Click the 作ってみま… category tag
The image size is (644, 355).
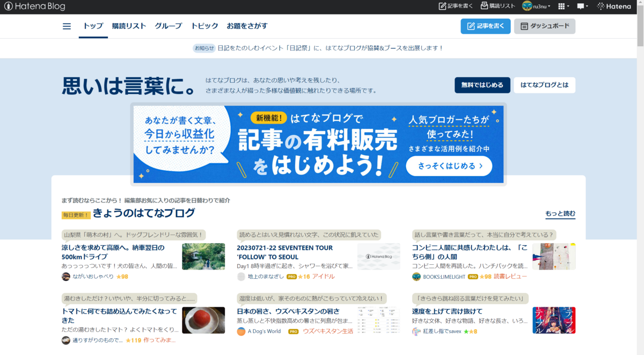(x=159, y=340)
